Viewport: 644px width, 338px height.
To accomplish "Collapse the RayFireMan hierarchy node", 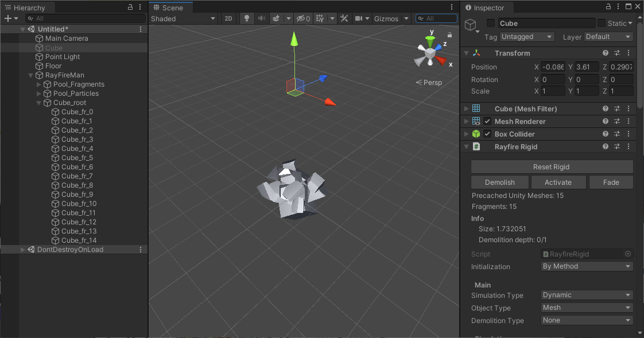I will [31, 75].
